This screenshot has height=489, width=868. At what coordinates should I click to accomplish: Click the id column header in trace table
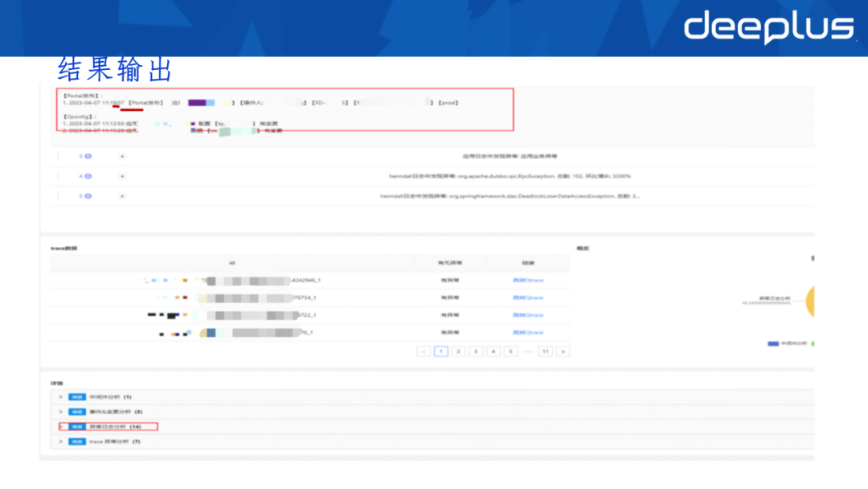point(232,263)
